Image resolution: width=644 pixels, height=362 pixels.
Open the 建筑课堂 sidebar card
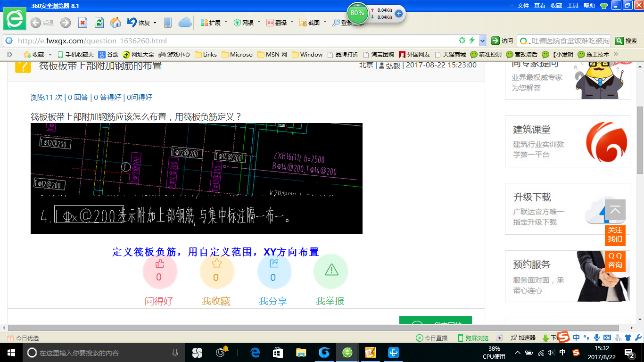pyautogui.click(x=568, y=141)
